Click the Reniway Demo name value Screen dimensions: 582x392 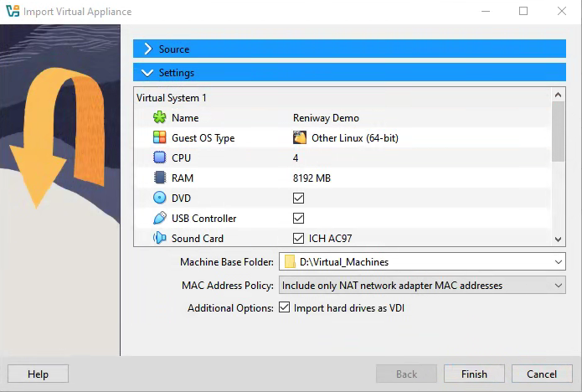coord(326,117)
